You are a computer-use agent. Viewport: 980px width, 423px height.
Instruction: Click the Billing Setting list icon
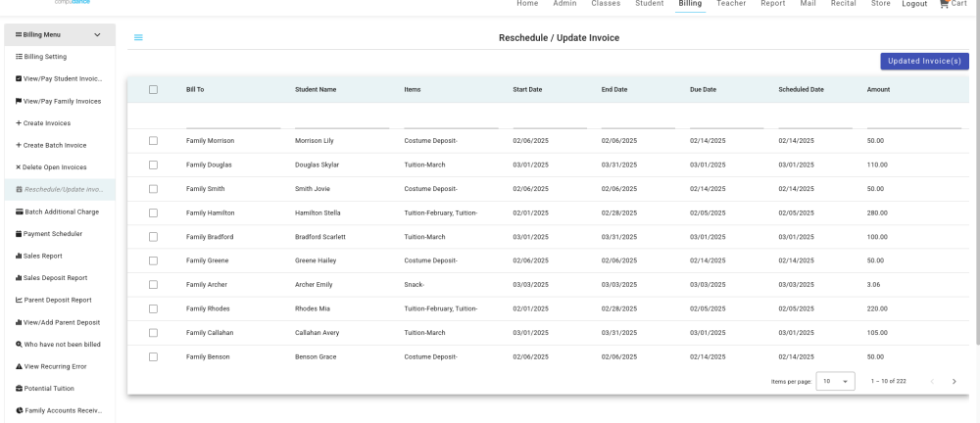(19, 57)
